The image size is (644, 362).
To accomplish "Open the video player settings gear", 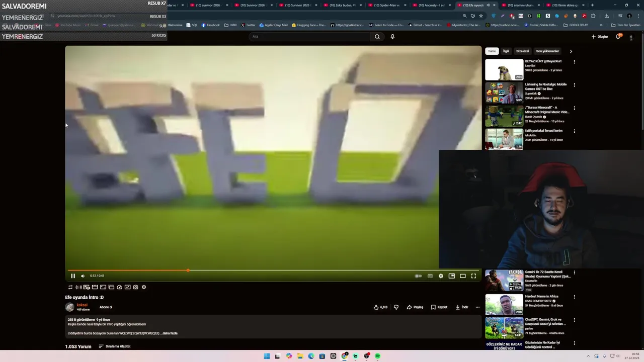I will click(x=441, y=276).
